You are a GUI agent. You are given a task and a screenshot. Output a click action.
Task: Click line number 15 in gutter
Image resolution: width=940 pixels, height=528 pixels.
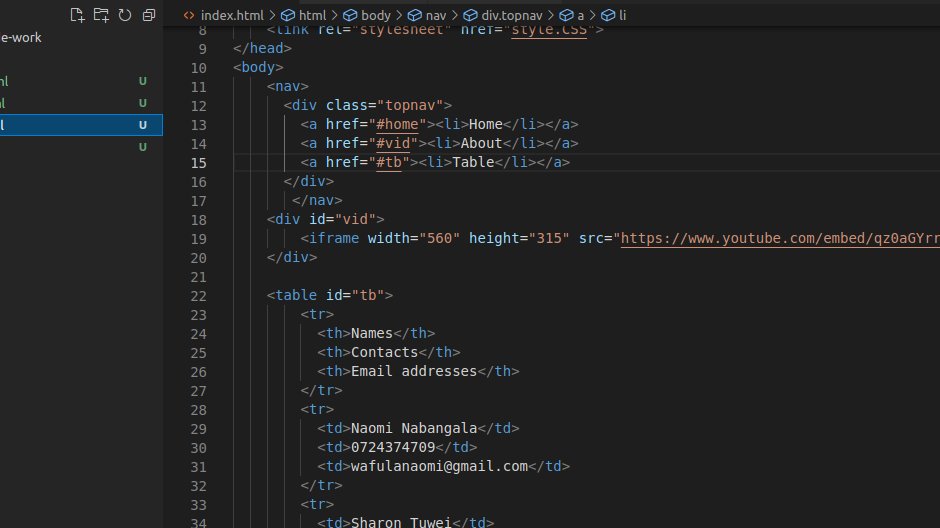198,163
